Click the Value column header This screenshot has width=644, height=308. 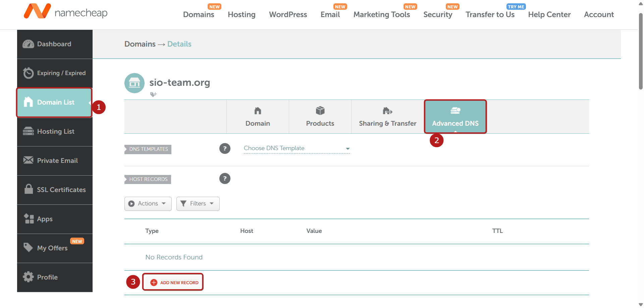(314, 231)
